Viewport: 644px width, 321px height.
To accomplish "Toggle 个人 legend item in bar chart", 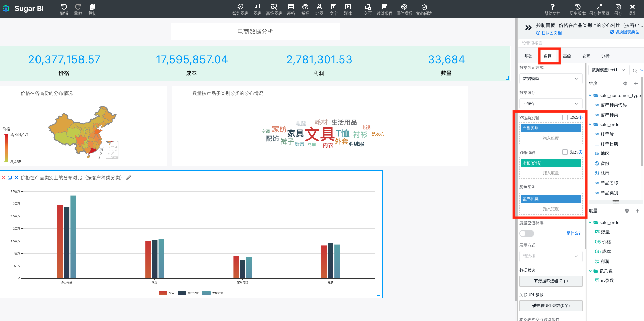I will tap(167, 293).
